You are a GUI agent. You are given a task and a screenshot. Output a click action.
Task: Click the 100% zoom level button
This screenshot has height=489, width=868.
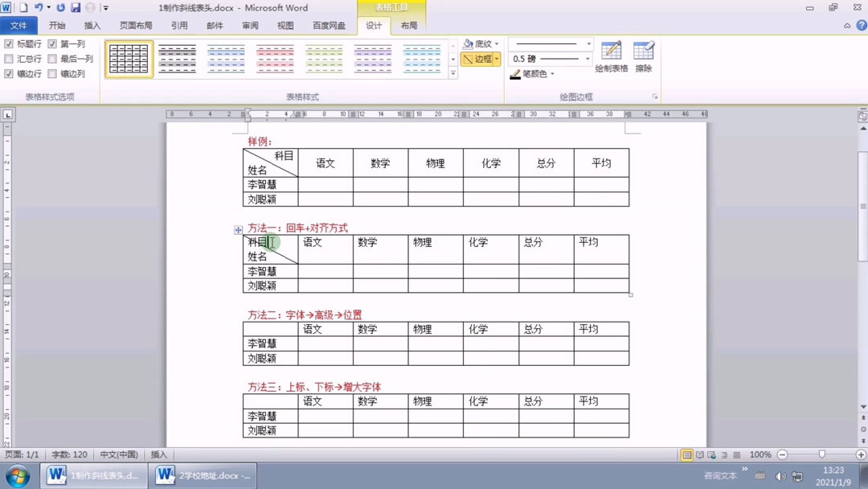760,454
